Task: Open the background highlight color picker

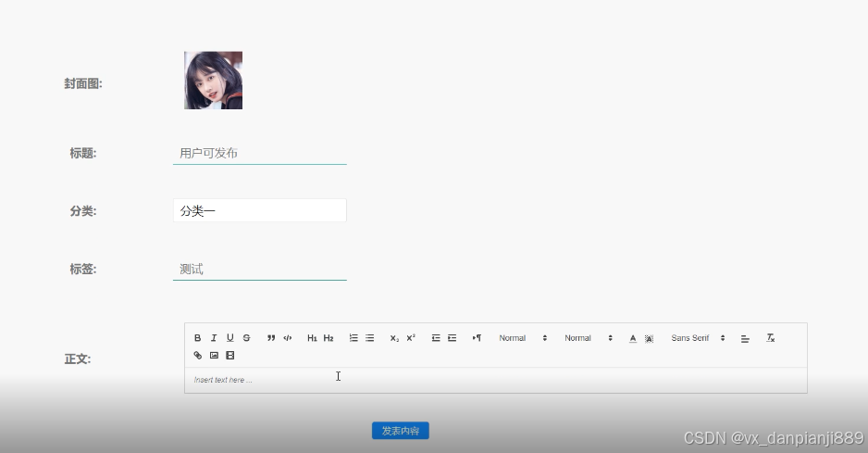Action: coord(650,338)
